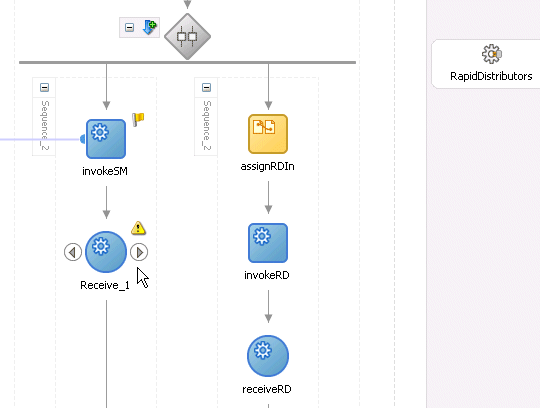Click the invokeSM label
540x408 pixels.
tap(105, 171)
